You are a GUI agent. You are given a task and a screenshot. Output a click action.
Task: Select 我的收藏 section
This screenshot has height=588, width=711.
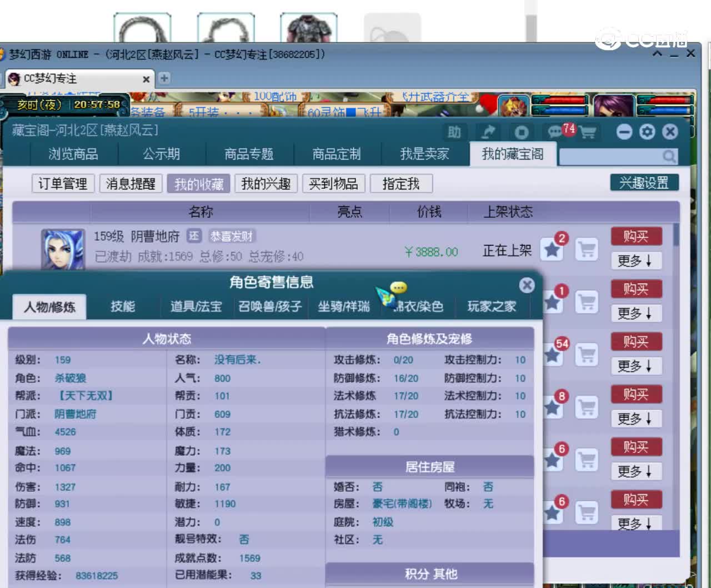[x=199, y=183]
